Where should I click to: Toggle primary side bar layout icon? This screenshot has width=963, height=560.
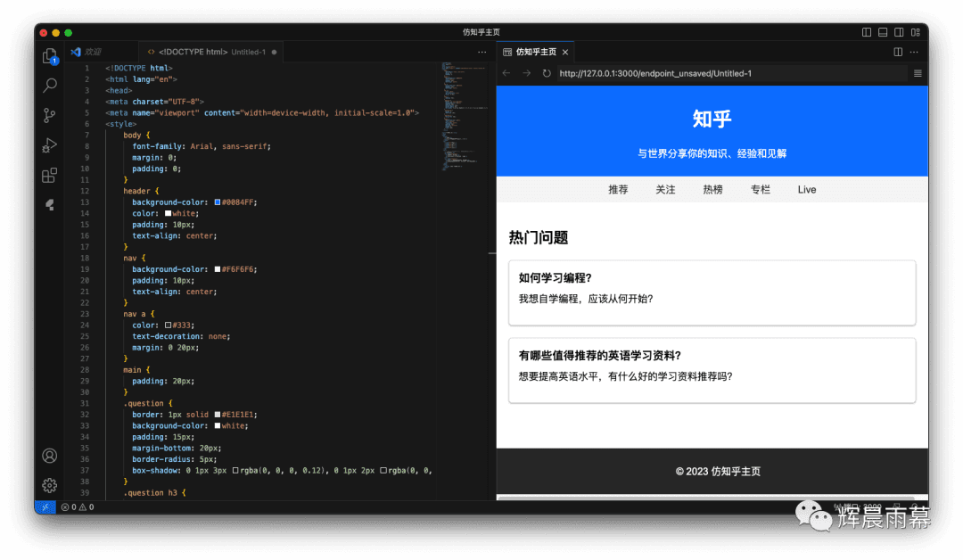click(867, 32)
